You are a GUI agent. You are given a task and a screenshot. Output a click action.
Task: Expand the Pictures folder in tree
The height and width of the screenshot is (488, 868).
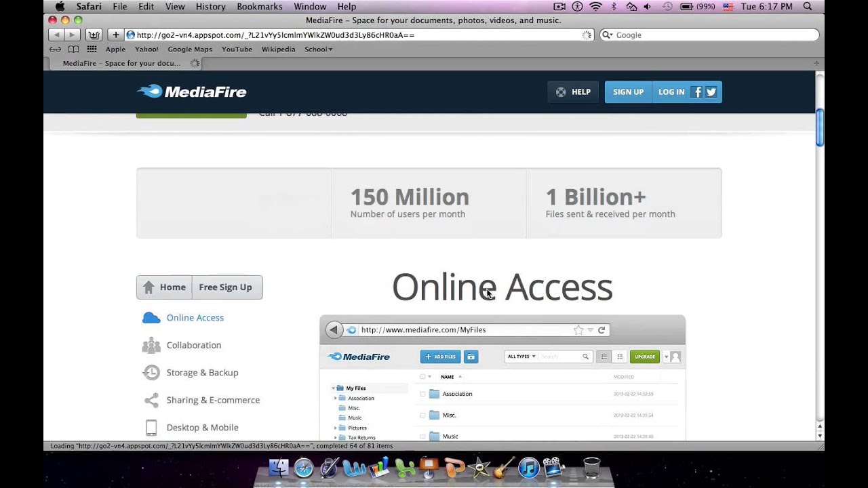pyautogui.click(x=336, y=428)
